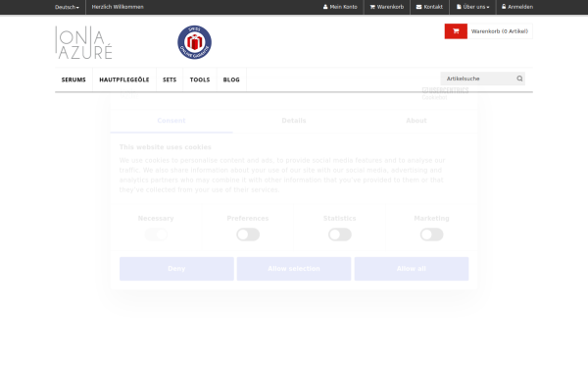Switch to the Details tab
The height and width of the screenshot is (368, 588).
click(x=294, y=121)
